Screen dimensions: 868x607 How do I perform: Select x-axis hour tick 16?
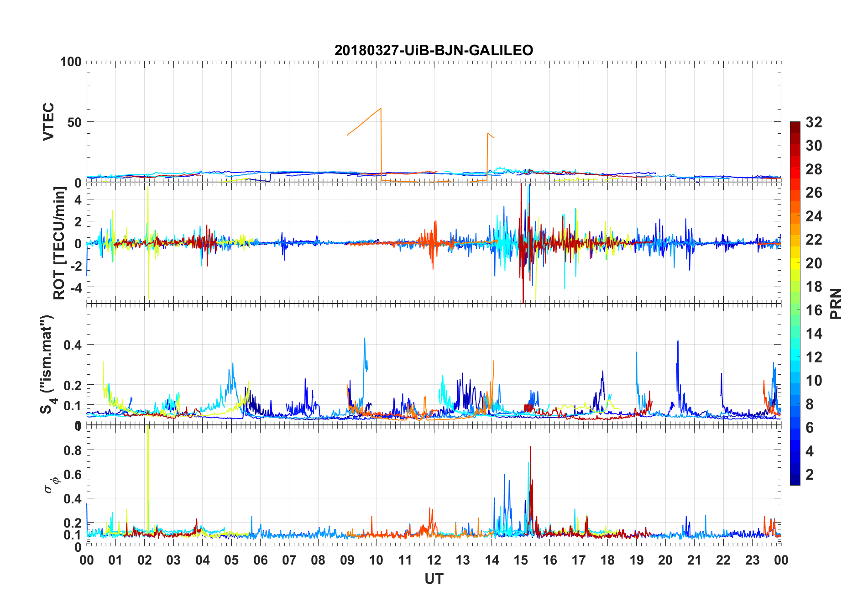click(x=550, y=560)
